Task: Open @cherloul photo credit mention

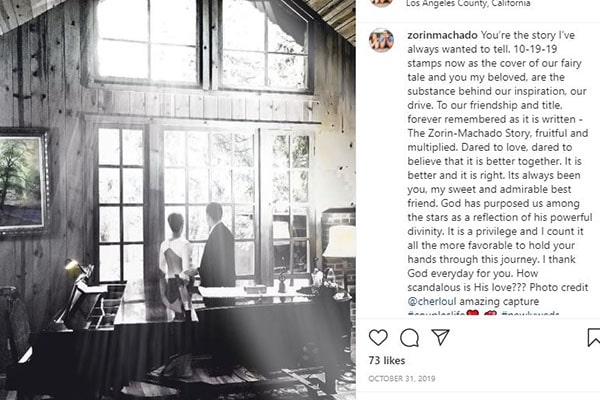Action: tap(432, 301)
